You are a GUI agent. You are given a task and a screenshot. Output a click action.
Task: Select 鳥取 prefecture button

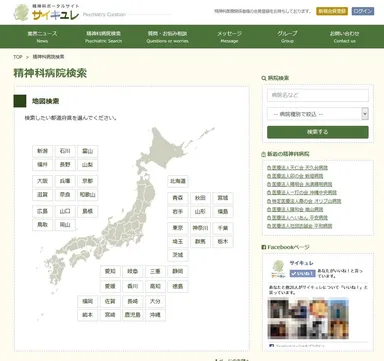pos(42,225)
